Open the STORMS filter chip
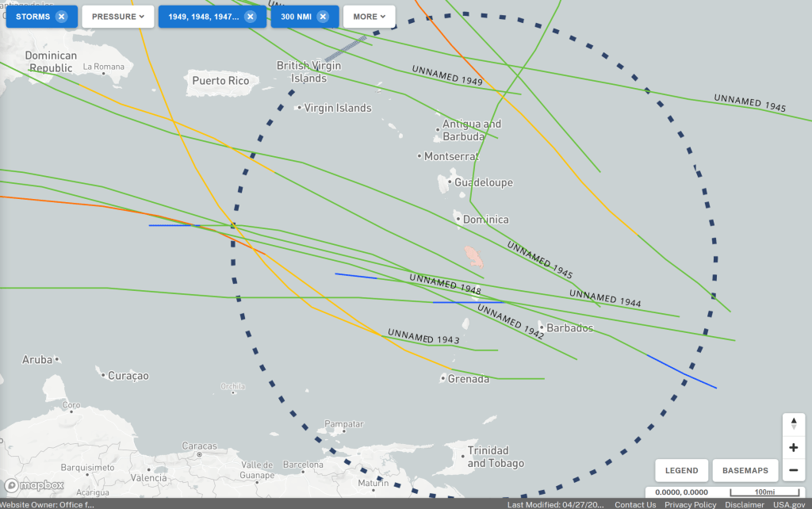Screen dimensions: 812x509 tap(33, 17)
